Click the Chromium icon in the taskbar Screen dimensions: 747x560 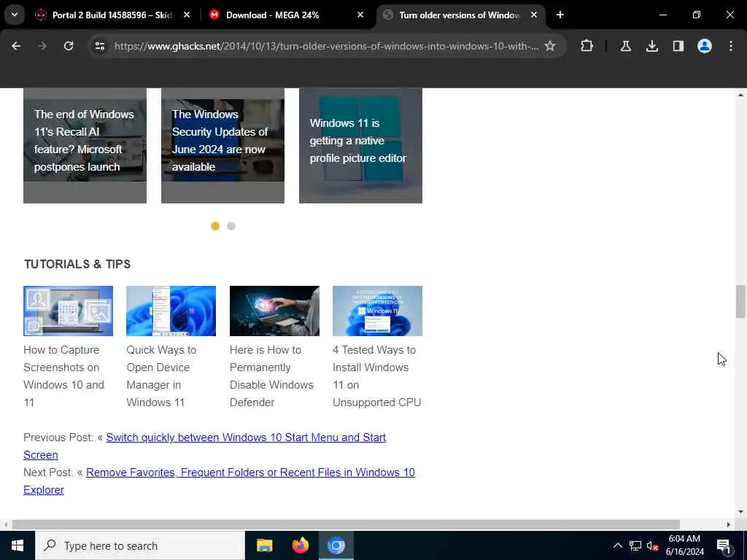point(336,545)
